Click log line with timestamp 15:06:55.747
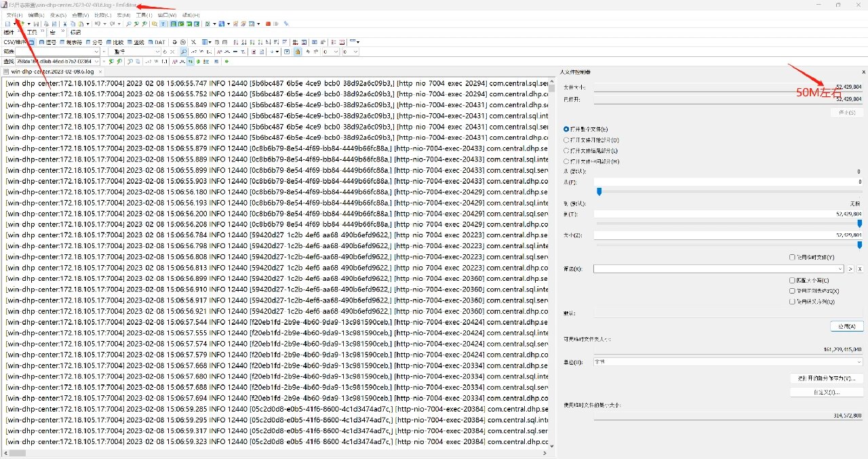The image size is (868, 459). point(275,83)
